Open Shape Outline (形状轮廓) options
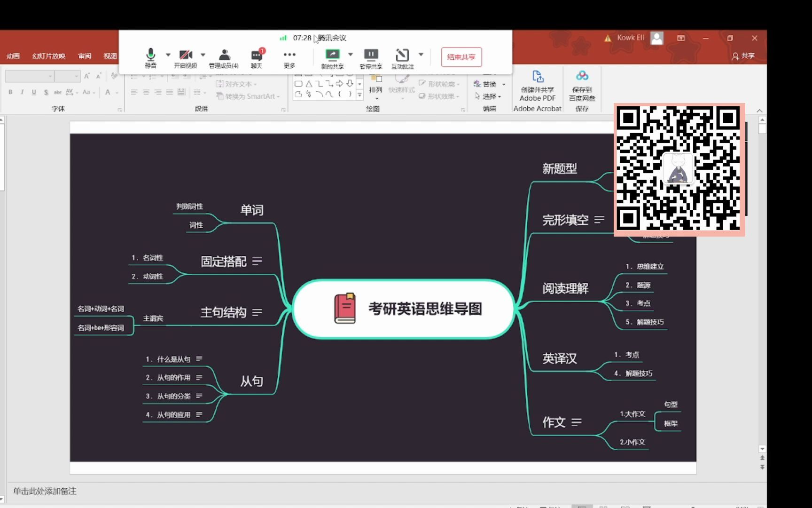This screenshot has width=812, height=508. (x=439, y=84)
